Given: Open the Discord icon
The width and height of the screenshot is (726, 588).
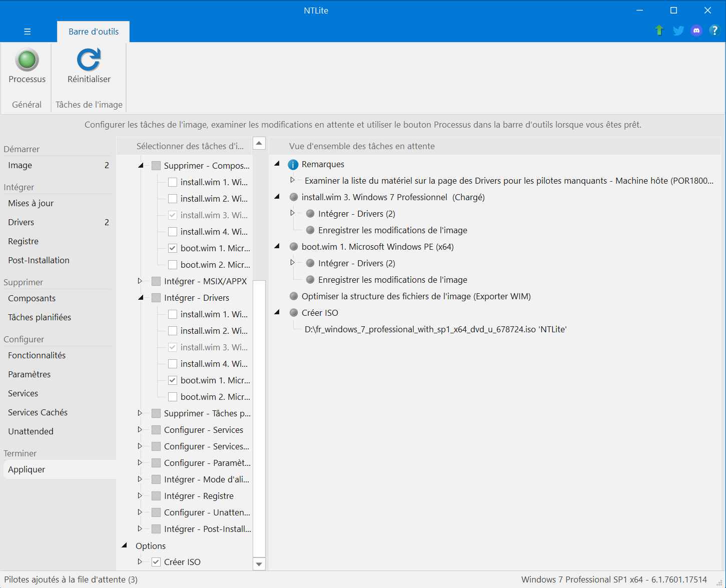Looking at the screenshot, I should [x=696, y=31].
